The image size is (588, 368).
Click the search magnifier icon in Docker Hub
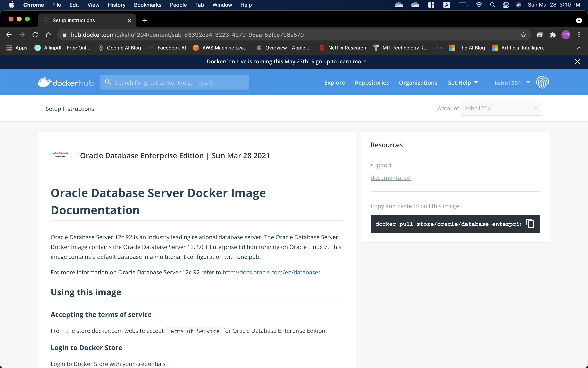click(108, 82)
